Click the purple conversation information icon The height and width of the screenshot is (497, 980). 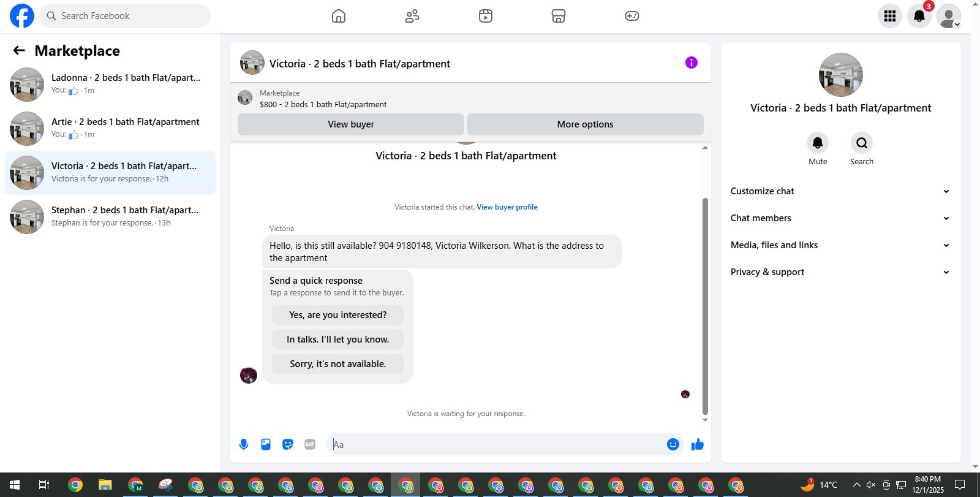point(692,63)
